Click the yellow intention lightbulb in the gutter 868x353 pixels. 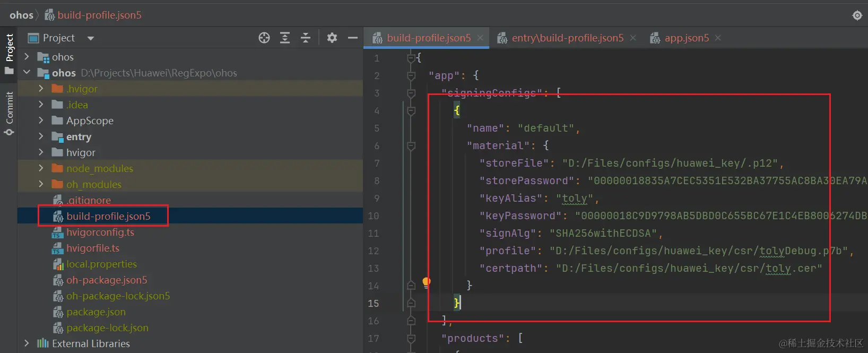[426, 282]
